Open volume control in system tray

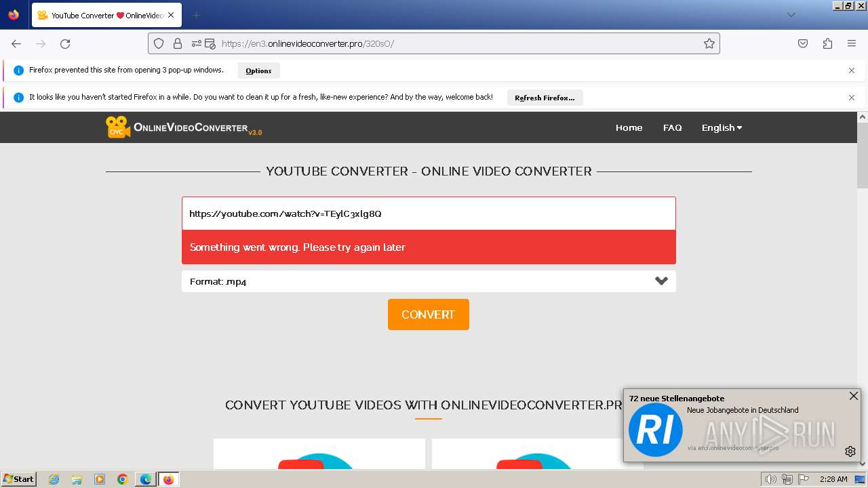point(771,479)
